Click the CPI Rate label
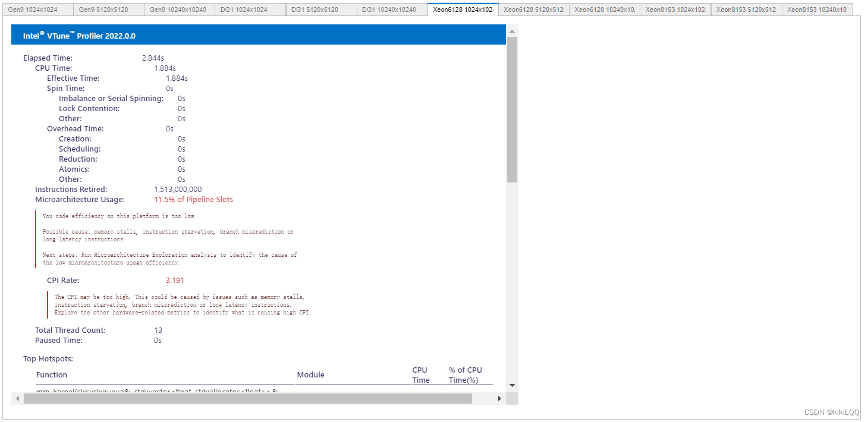 (x=63, y=281)
